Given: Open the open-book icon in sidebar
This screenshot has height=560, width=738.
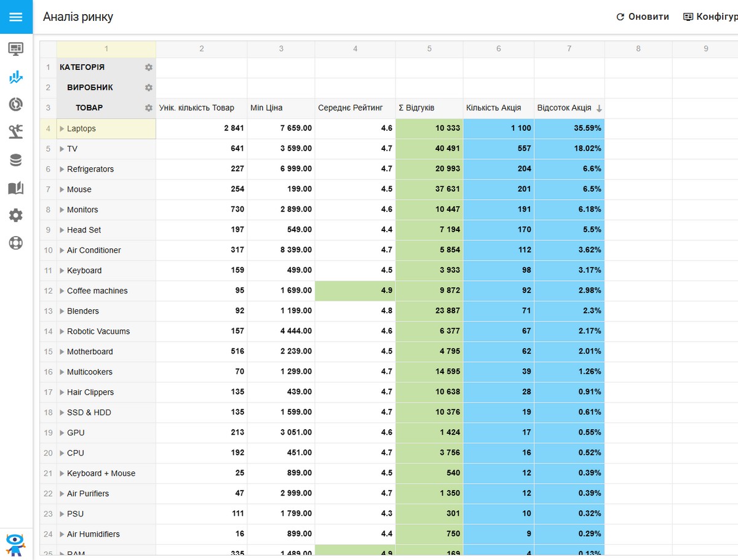Looking at the screenshot, I should [16, 188].
